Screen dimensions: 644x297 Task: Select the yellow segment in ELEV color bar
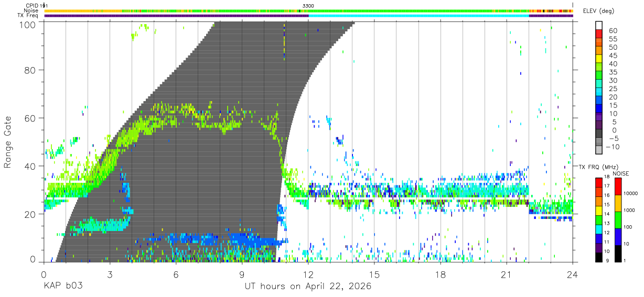pyautogui.click(x=598, y=59)
